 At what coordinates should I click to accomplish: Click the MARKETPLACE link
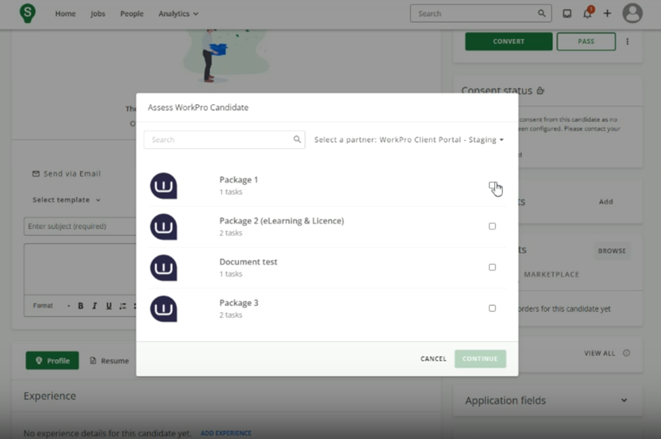(551, 275)
